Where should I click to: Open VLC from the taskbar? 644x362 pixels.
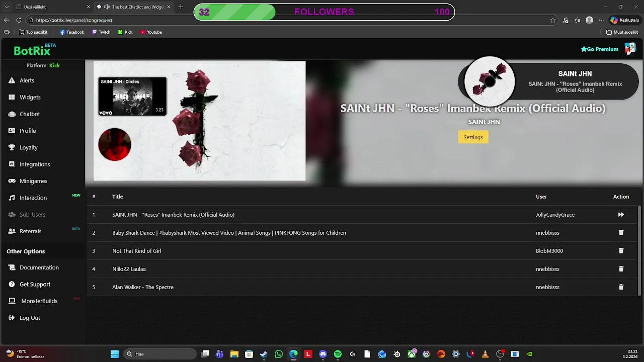click(485, 354)
